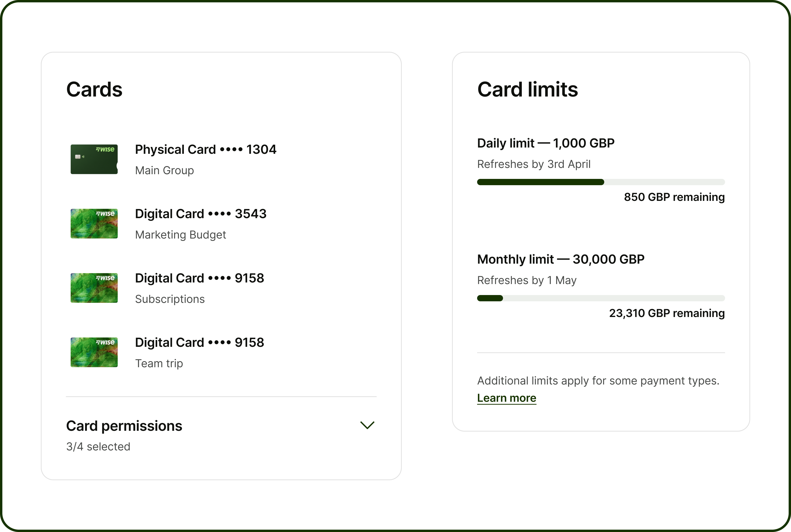Image resolution: width=791 pixels, height=532 pixels.
Task: Click the Marketing Budget card image
Action: click(x=94, y=224)
